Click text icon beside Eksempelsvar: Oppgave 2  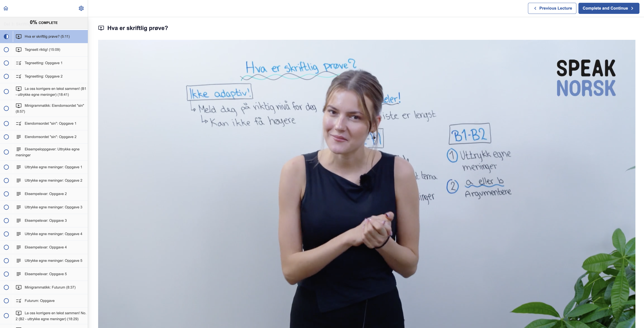19,194
